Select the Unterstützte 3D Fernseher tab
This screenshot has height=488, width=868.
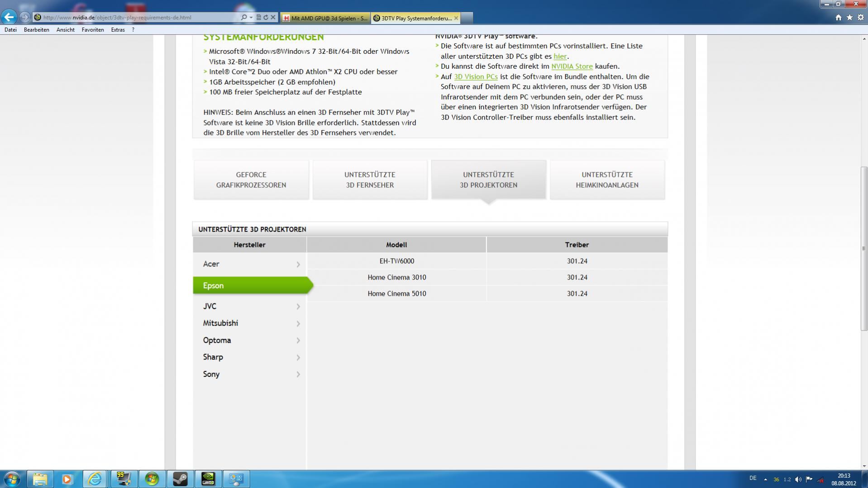[370, 180]
